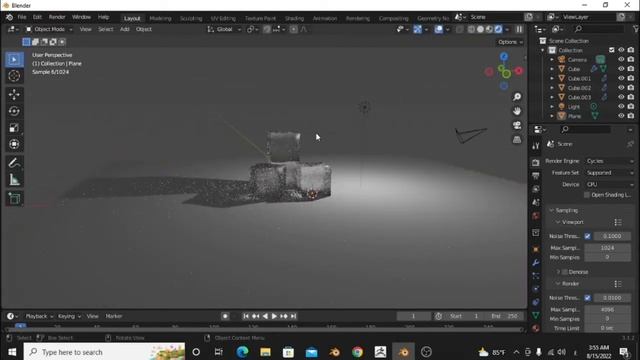
Task: Open Render Engine Cycles dropdown
Action: (610, 161)
